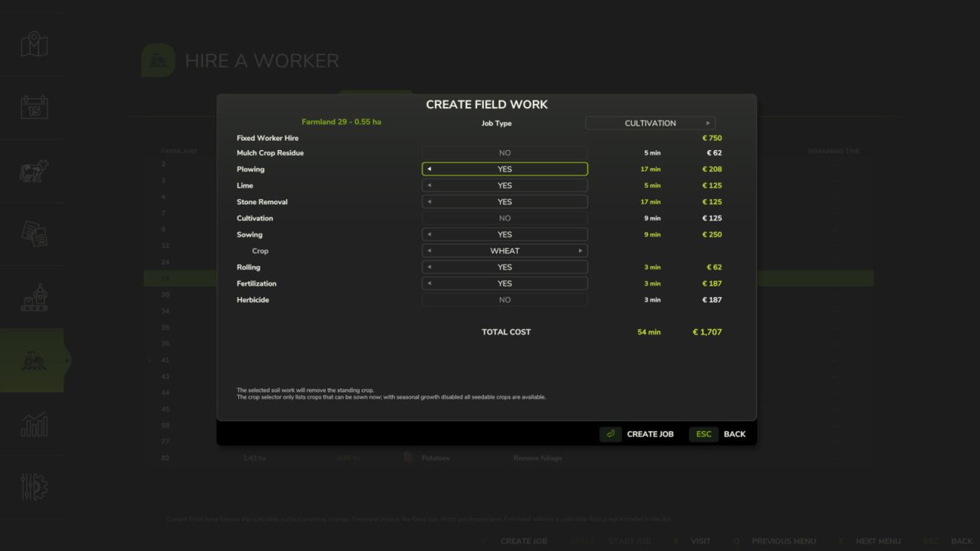Select farmland row 41 in background list
Screen dimensions: 980x551
(508, 360)
